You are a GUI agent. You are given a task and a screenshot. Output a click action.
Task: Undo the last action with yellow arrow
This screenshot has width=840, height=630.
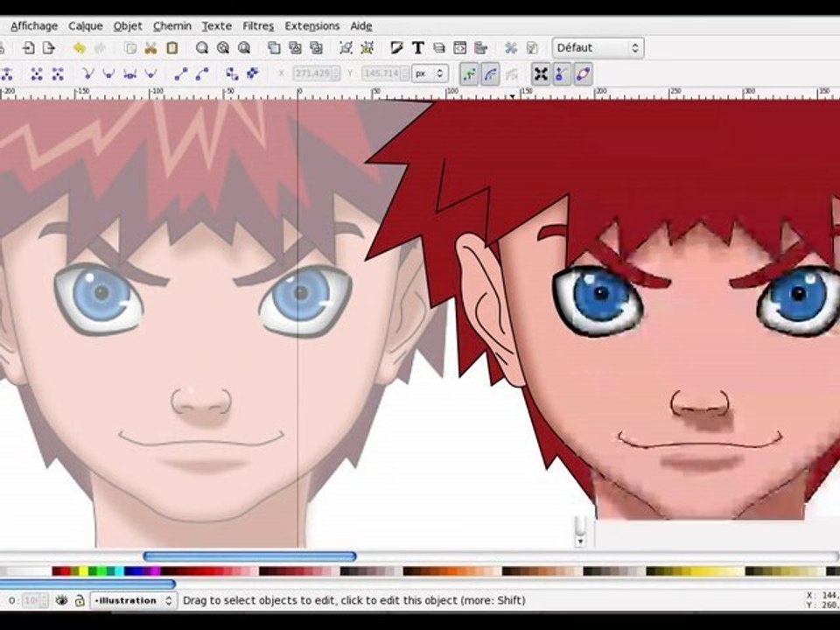(x=80, y=48)
